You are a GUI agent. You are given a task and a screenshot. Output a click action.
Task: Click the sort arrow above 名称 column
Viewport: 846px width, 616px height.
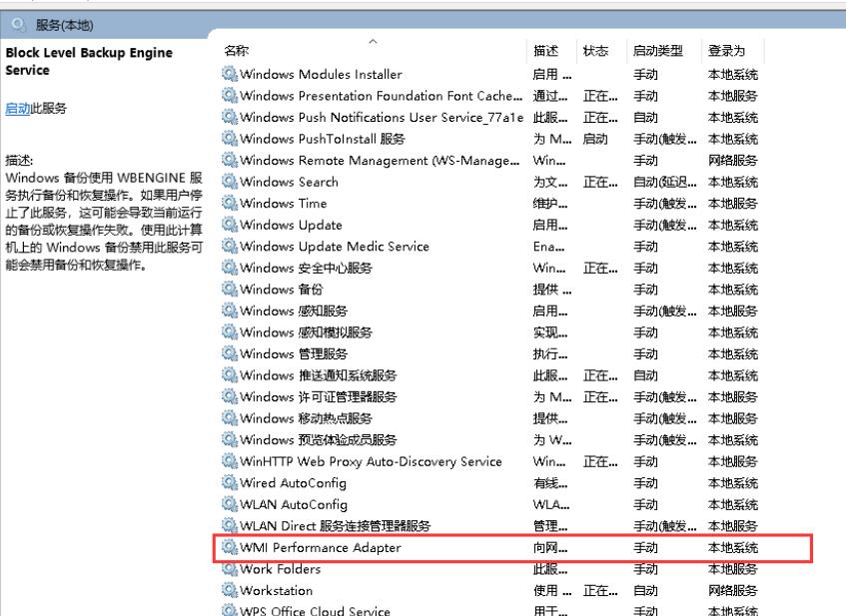pyautogui.click(x=373, y=41)
